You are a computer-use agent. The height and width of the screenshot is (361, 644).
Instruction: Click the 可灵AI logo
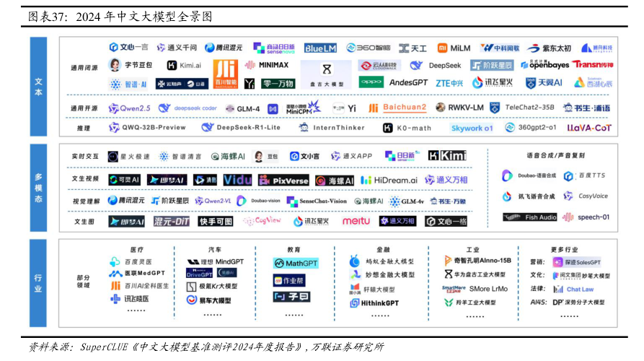click(125, 180)
